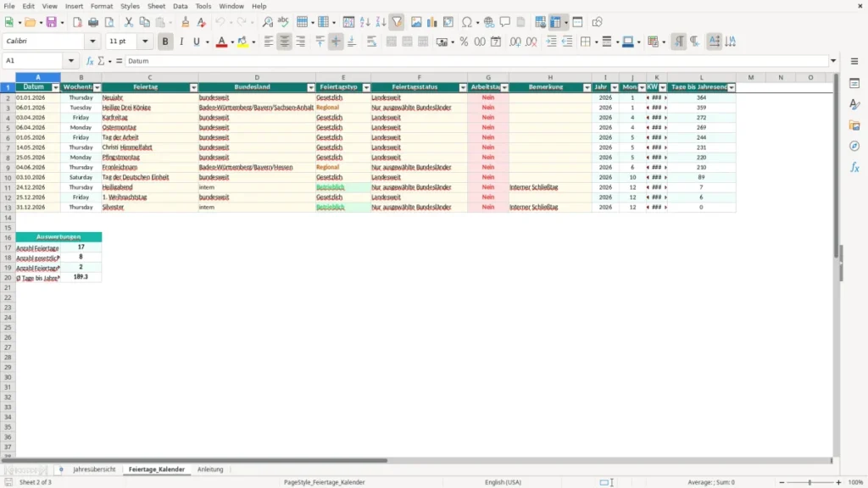The width and height of the screenshot is (868, 488).
Task: Click column A header
Action: pyautogui.click(x=37, y=77)
